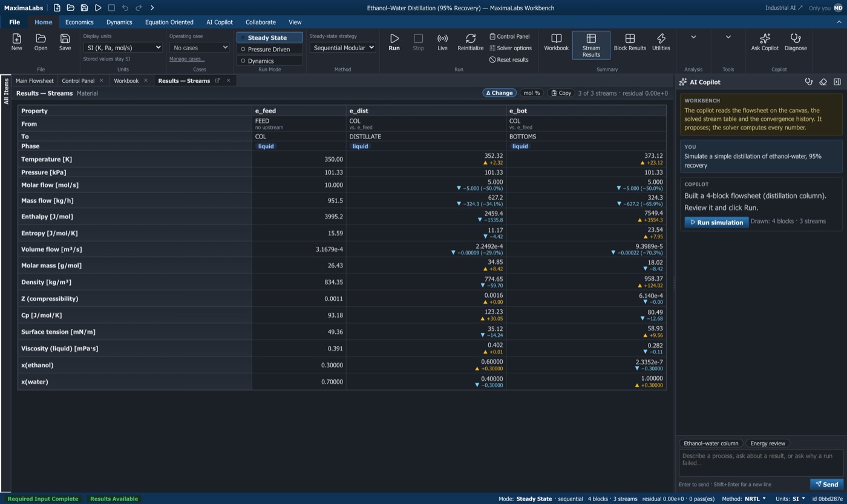This screenshot has height=504, width=847.
Task: Click the New file icon in the title bar
Action: click(x=57, y=8)
